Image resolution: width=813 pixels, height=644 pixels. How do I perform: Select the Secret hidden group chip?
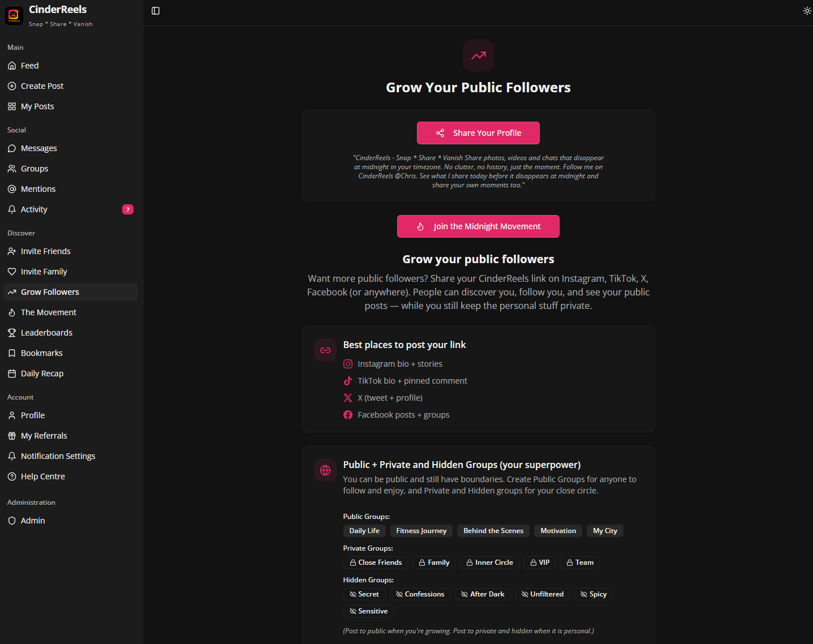tap(364, 594)
